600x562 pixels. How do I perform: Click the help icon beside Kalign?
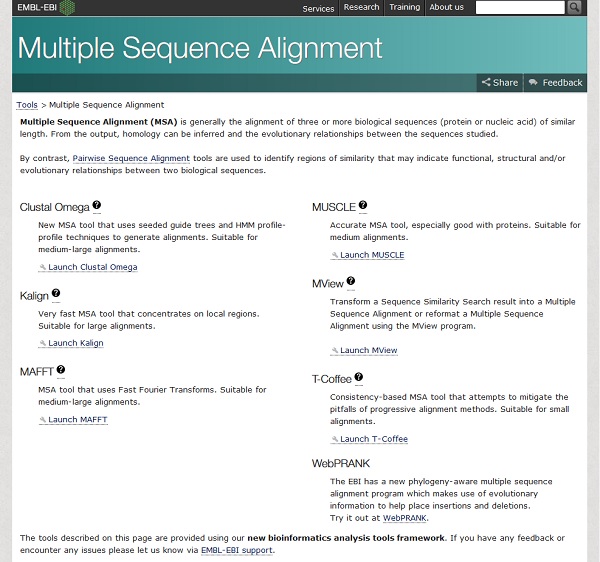tap(56, 294)
